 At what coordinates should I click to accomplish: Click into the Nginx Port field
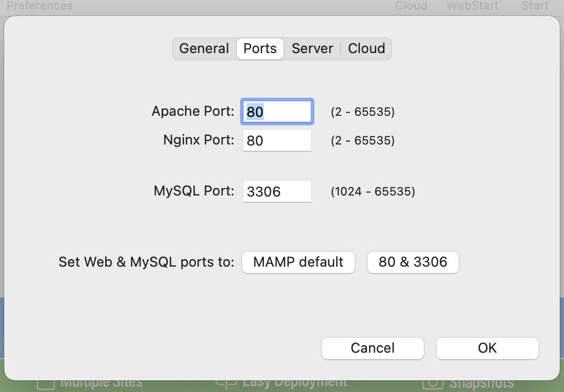point(277,140)
